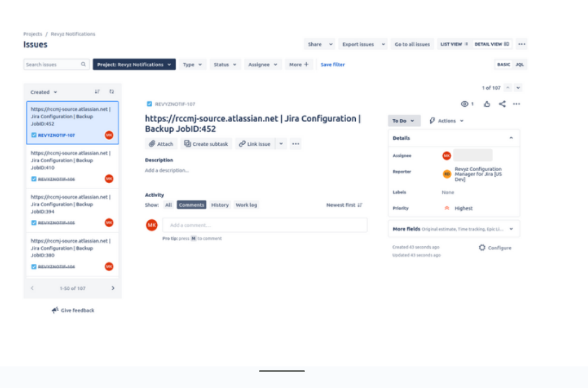Select the History activity tab
Screen dimensions: 588x388
220,205
